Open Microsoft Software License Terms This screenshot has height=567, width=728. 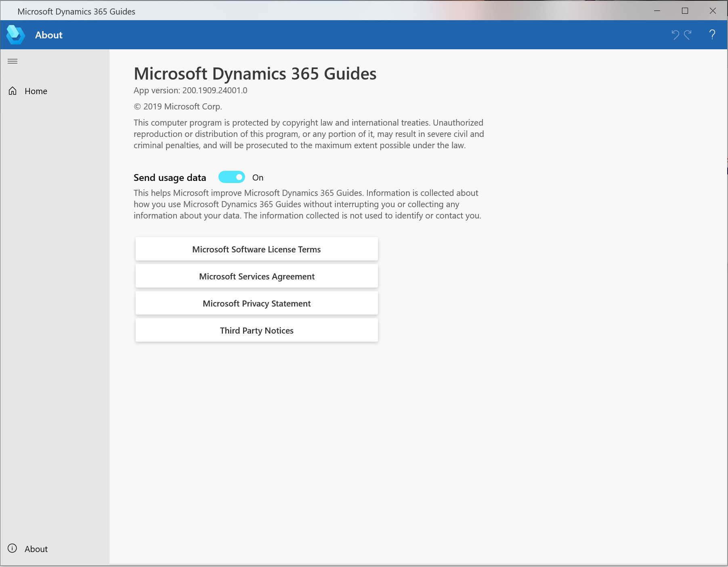[256, 249]
